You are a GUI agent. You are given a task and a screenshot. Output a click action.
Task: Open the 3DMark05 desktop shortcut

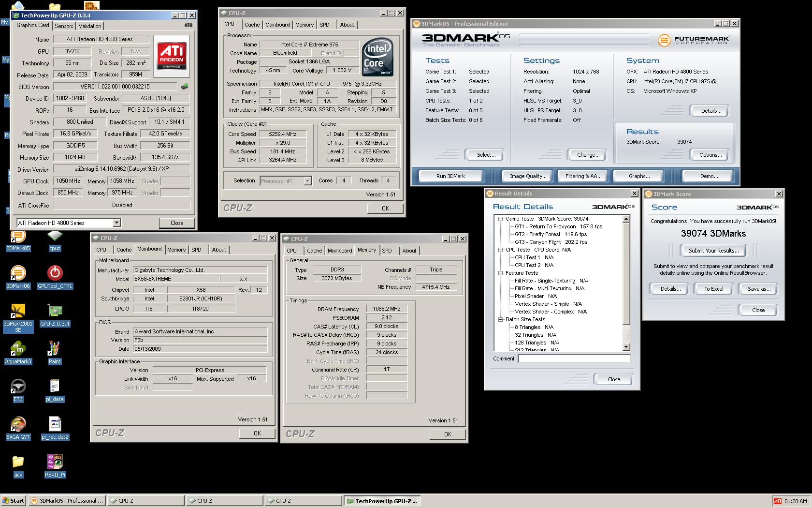[x=18, y=240]
